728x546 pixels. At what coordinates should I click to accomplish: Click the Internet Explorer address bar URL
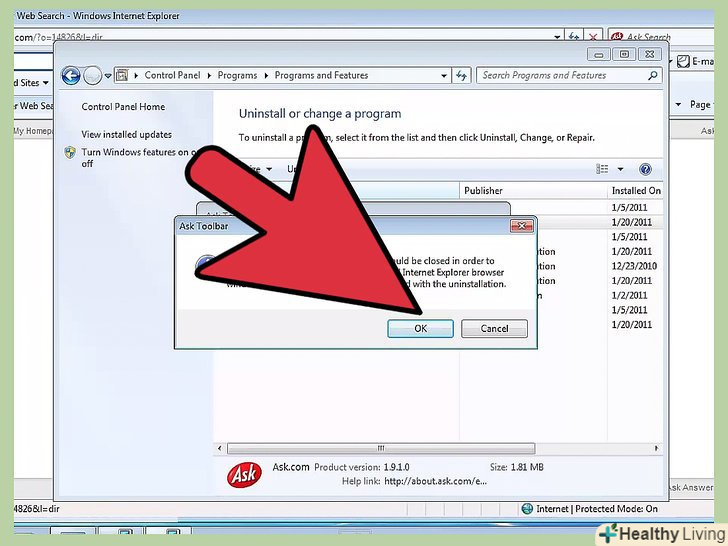click(58, 37)
